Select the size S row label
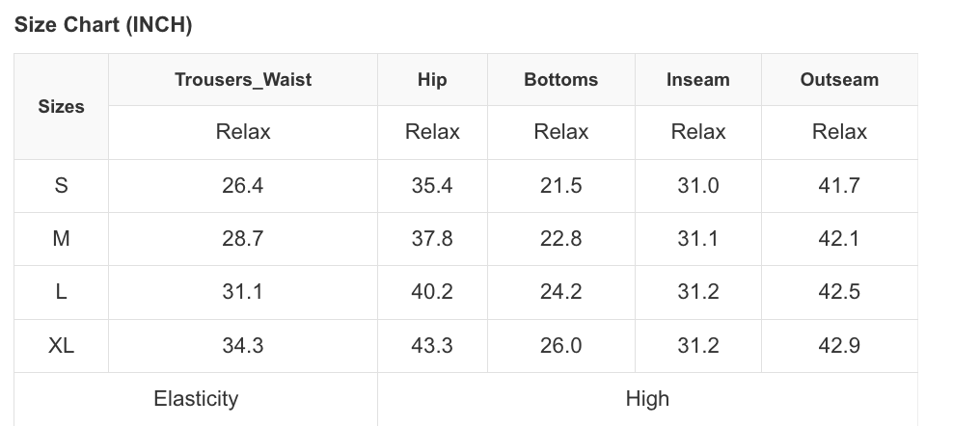This screenshot has width=980, height=426. point(61,186)
